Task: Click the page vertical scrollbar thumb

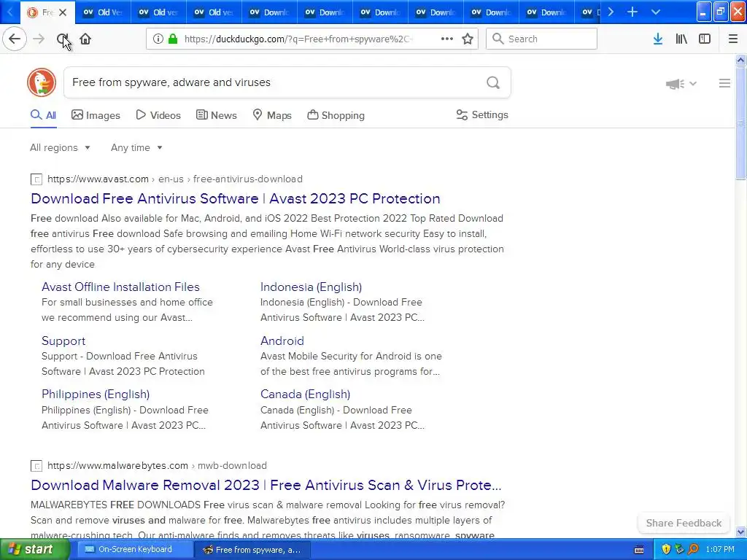Action: coord(740,122)
